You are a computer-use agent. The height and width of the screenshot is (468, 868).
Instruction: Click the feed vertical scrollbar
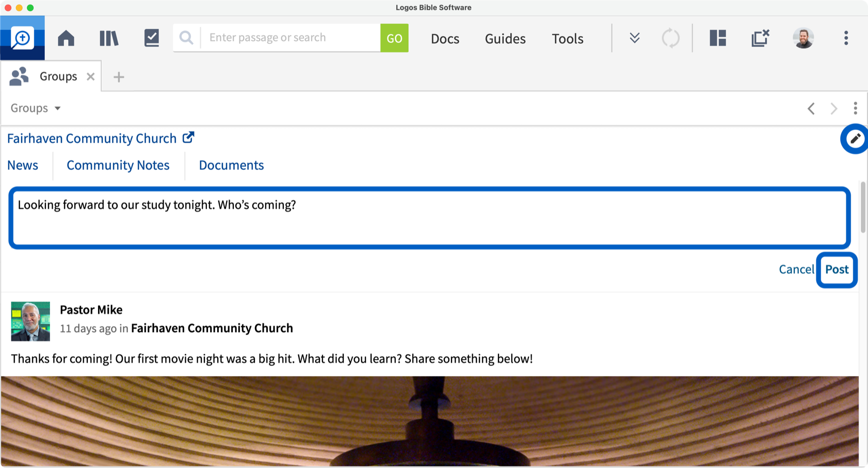point(863,207)
